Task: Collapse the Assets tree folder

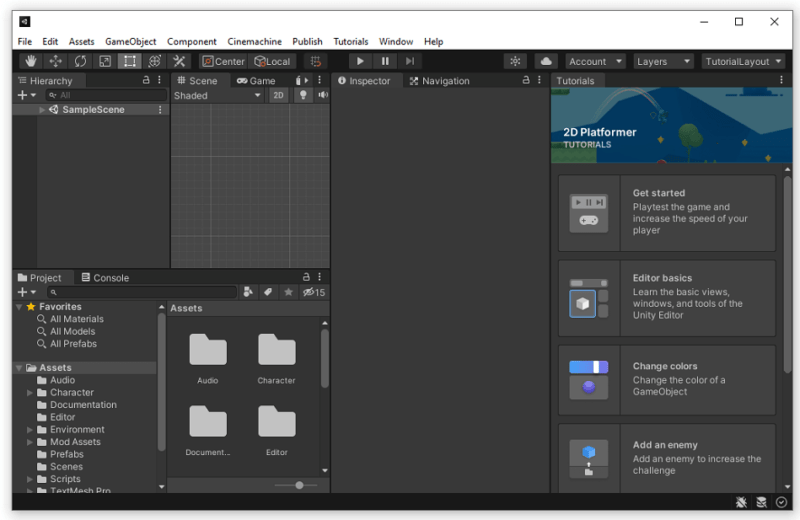Action: pyautogui.click(x=19, y=367)
